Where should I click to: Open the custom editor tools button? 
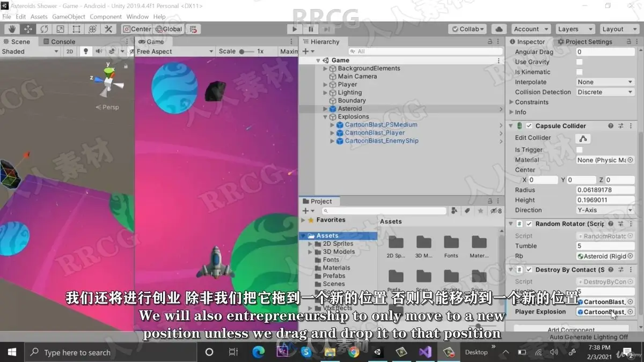[x=108, y=29]
